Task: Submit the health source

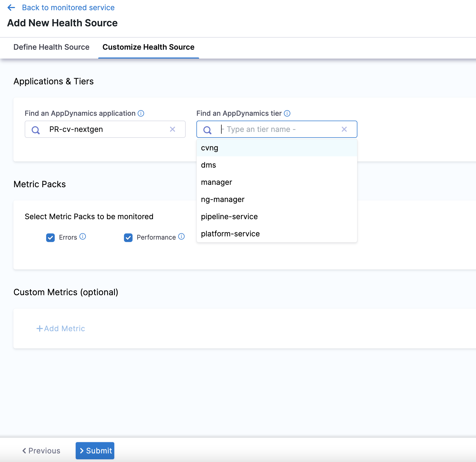Action: (x=95, y=451)
